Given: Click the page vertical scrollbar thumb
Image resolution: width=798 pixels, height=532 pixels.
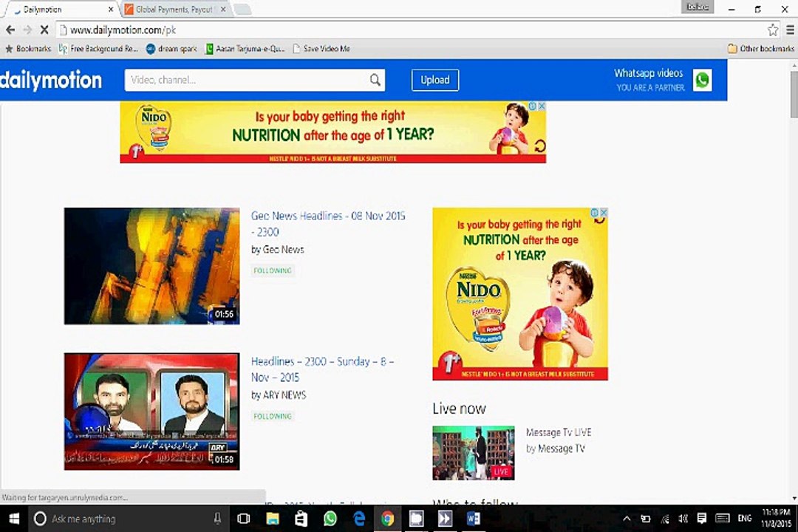Looking at the screenshot, I should point(794,94).
